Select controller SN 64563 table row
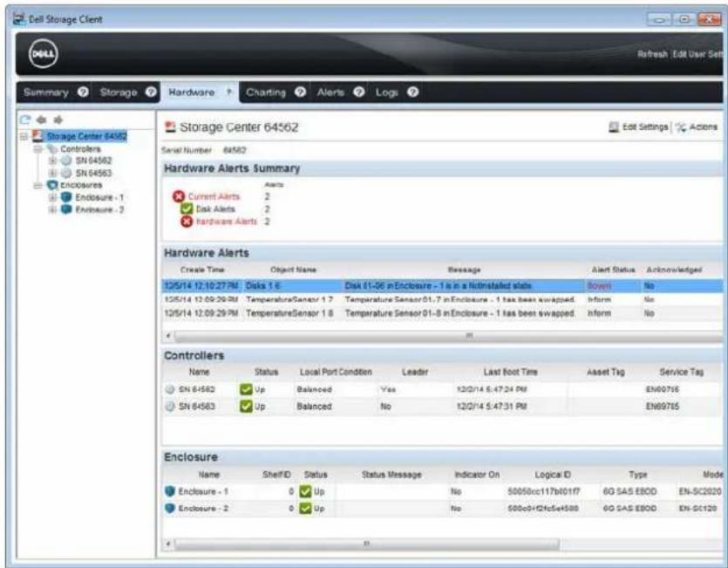 tap(442, 407)
